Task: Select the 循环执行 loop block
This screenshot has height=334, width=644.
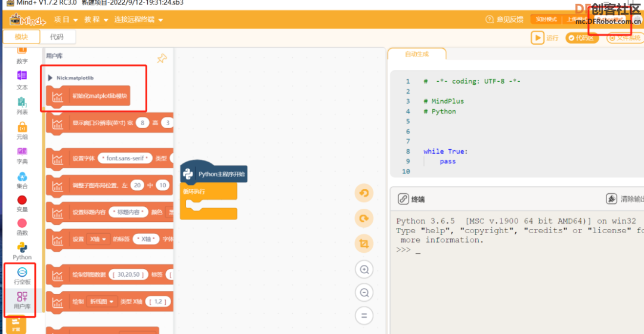Action: 209,202
